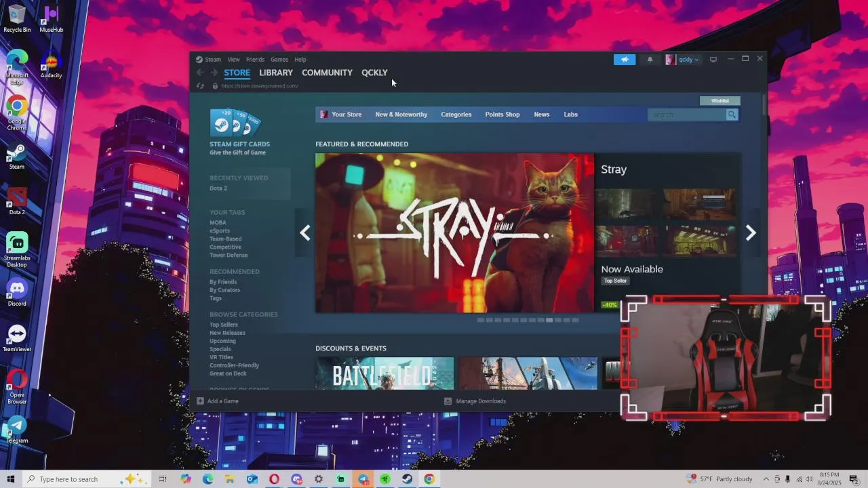Image resolution: width=868 pixels, height=488 pixels.
Task: Open weather widget in taskbar
Action: tap(720, 479)
